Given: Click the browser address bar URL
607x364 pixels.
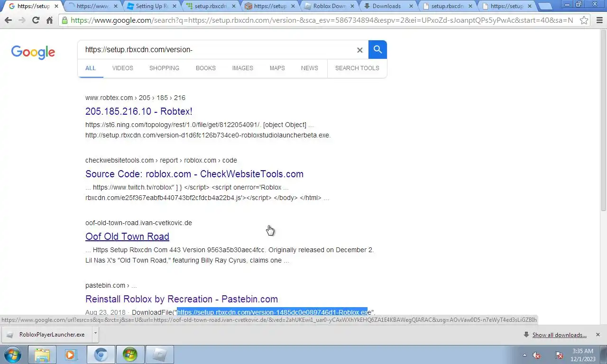Looking at the screenshot, I should 322,20.
